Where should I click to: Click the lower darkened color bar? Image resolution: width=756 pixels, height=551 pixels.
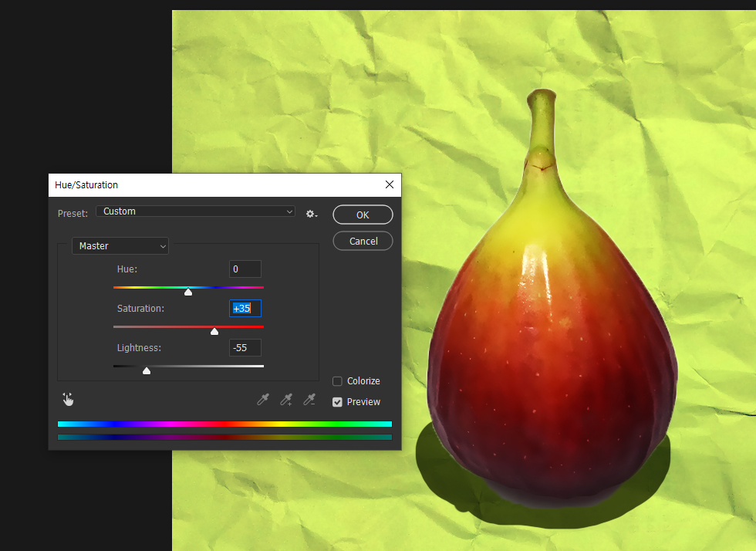pyautogui.click(x=224, y=437)
